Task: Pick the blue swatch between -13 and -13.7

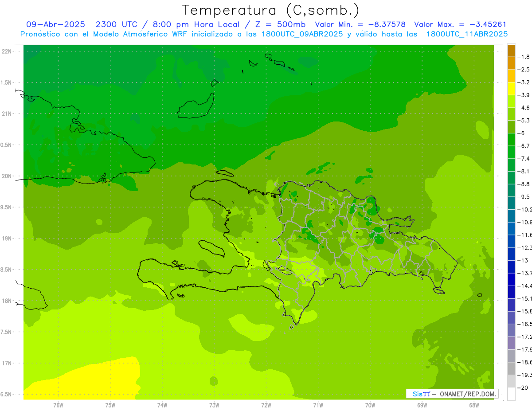Action: 511,267
